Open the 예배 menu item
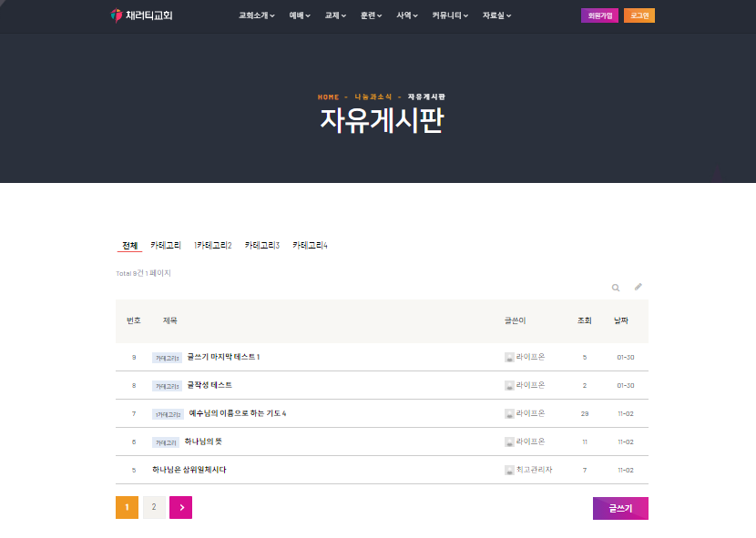This screenshot has height=538, width=756. (296, 15)
